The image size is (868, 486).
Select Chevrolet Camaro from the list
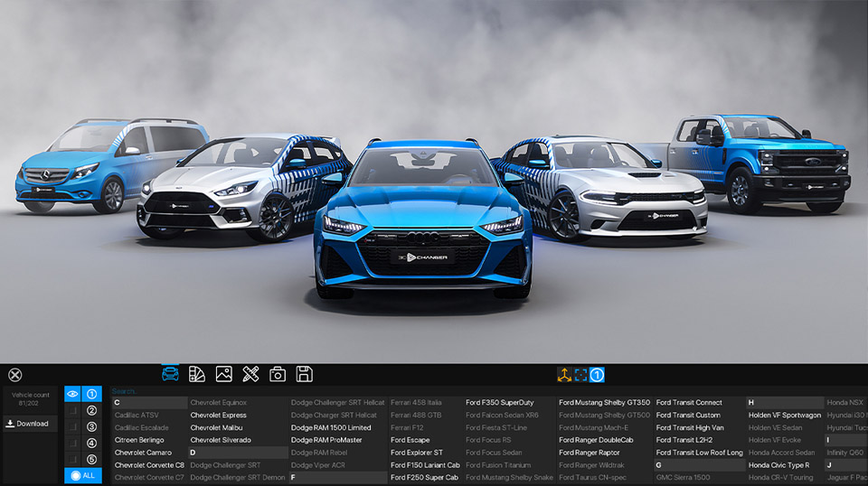point(143,453)
